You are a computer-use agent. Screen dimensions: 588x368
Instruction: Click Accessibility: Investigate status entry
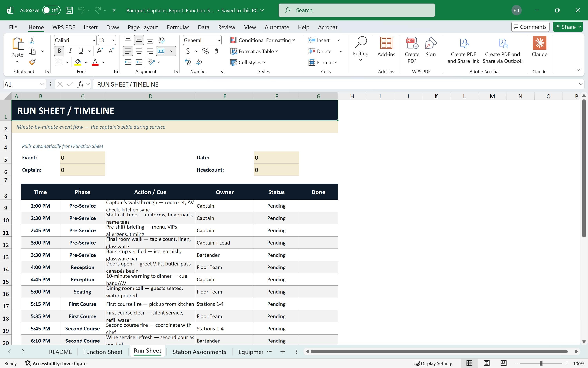click(x=56, y=363)
